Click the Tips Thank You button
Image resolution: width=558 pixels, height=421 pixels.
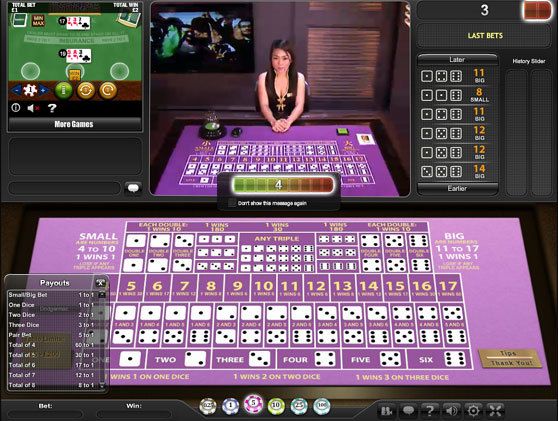pyautogui.click(x=510, y=358)
